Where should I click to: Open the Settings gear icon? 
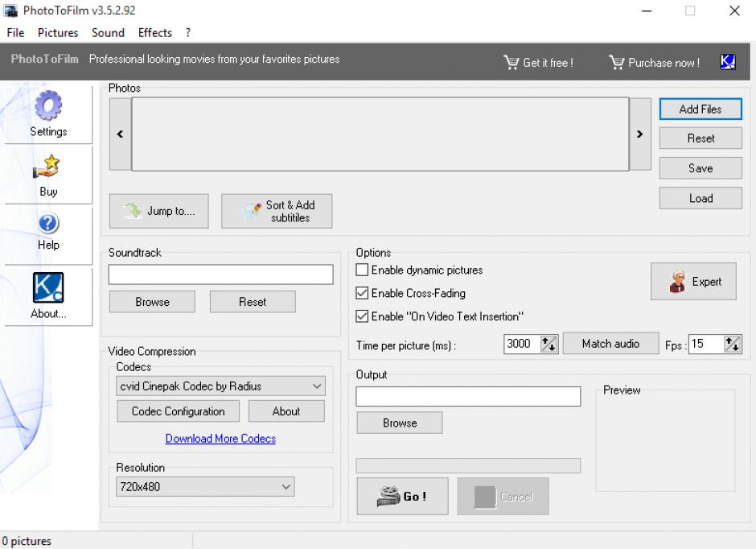(48, 105)
